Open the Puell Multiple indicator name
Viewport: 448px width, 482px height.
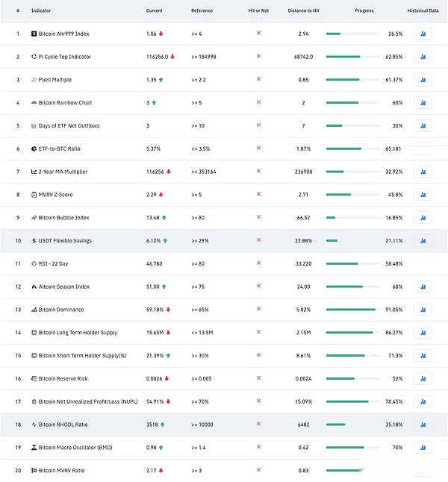click(55, 80)
